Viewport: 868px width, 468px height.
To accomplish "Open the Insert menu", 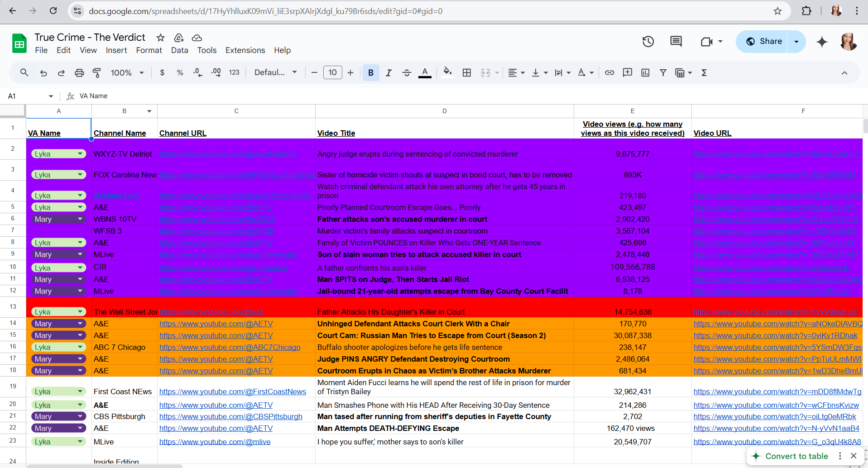I will coord(116,50).
